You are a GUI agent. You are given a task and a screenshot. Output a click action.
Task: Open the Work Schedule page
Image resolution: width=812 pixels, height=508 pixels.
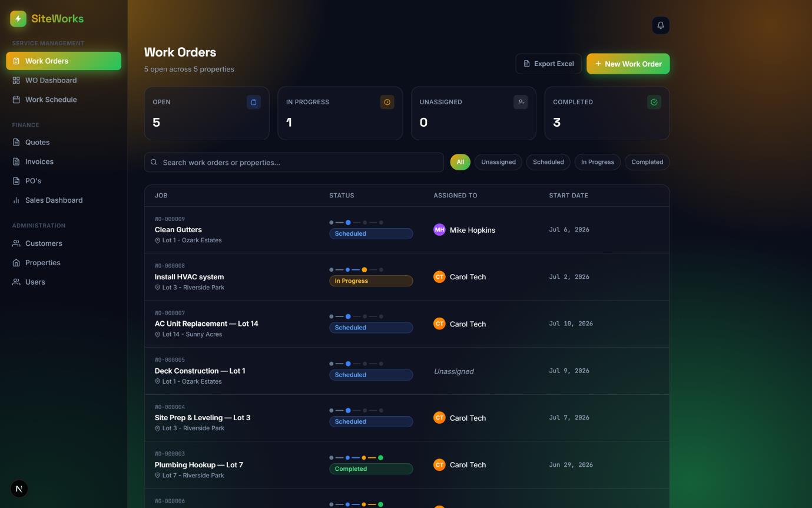pyautogui.click(x=64, y=100)
